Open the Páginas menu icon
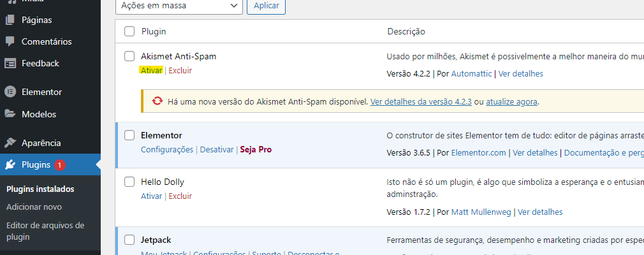This screenshot has width=644, height=255. coord(10,20)
